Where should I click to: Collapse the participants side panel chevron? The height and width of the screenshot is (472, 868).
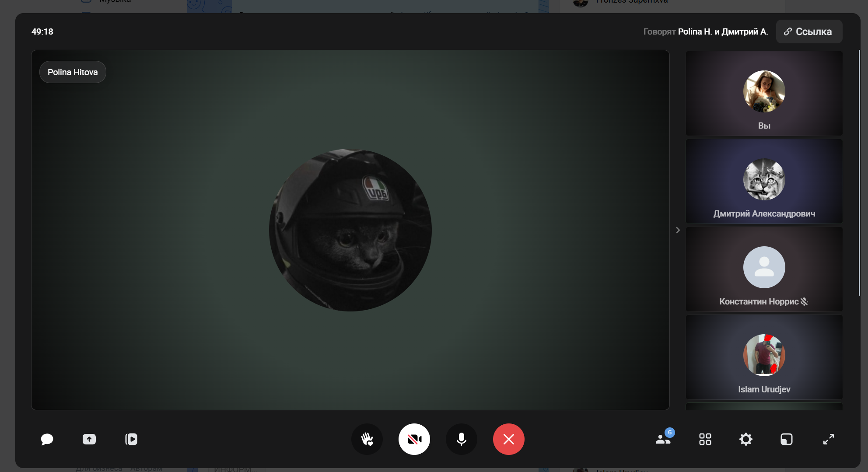[678, 230]
